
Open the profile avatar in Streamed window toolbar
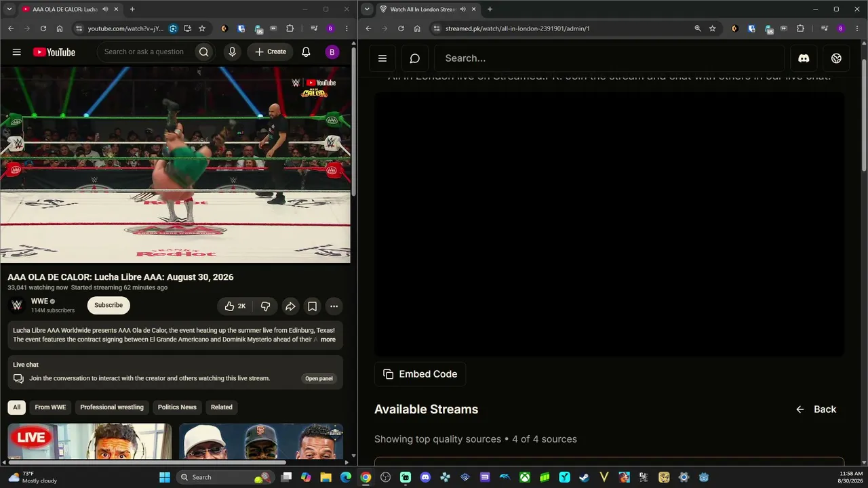(x=841, y=28)
